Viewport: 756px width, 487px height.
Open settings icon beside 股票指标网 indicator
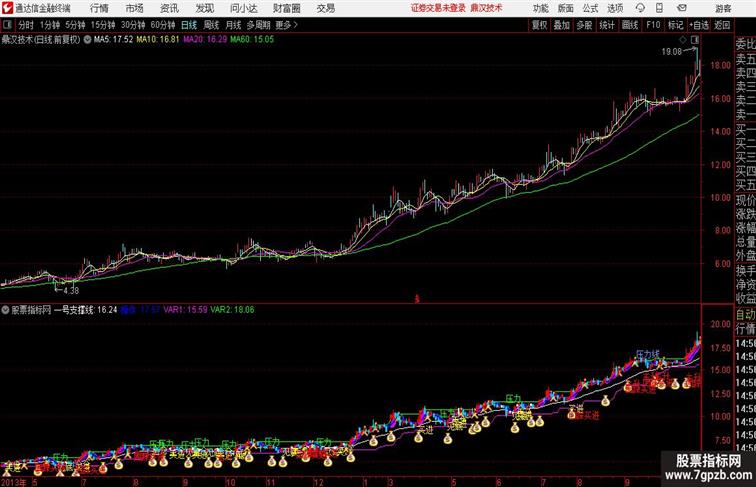point(5,310)
